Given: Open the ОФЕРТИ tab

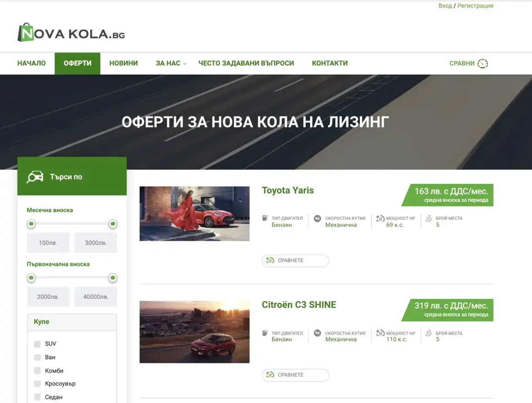Looking at the screenshot, I should click(78, 63).
